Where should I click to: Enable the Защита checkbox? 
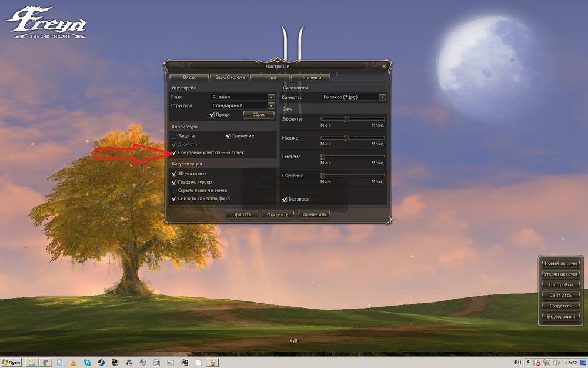(x=174, y=136)
